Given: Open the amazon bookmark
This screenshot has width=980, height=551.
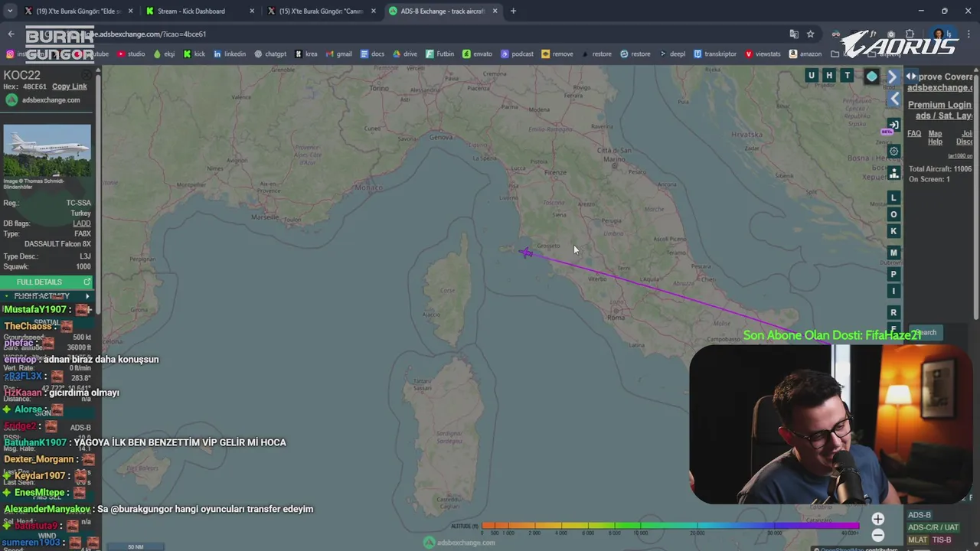Looking at the screenshot, I should coord(805,54).
